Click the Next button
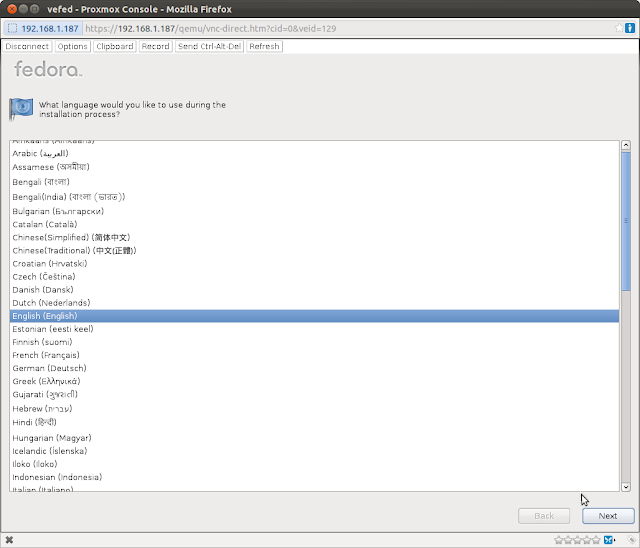 [608, 516]
